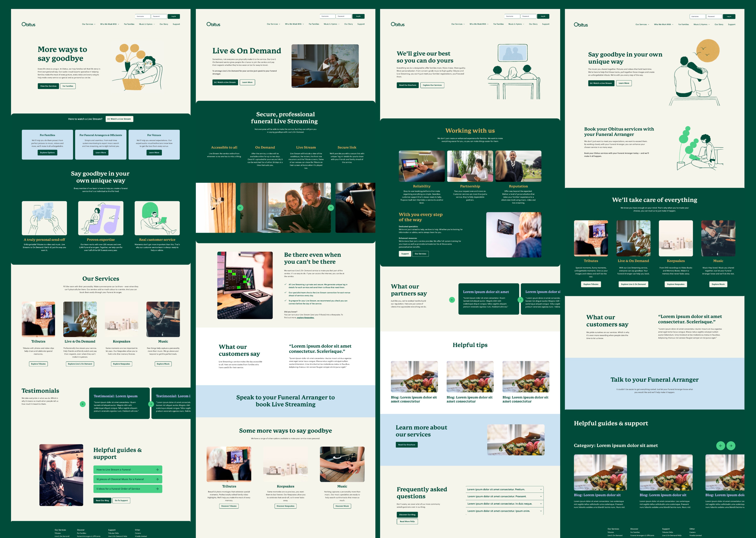Click Obitus logo above More ways to say goodbye
Image resolution: width=756 pixels, height=538 pixels.
tap(28, 24)
